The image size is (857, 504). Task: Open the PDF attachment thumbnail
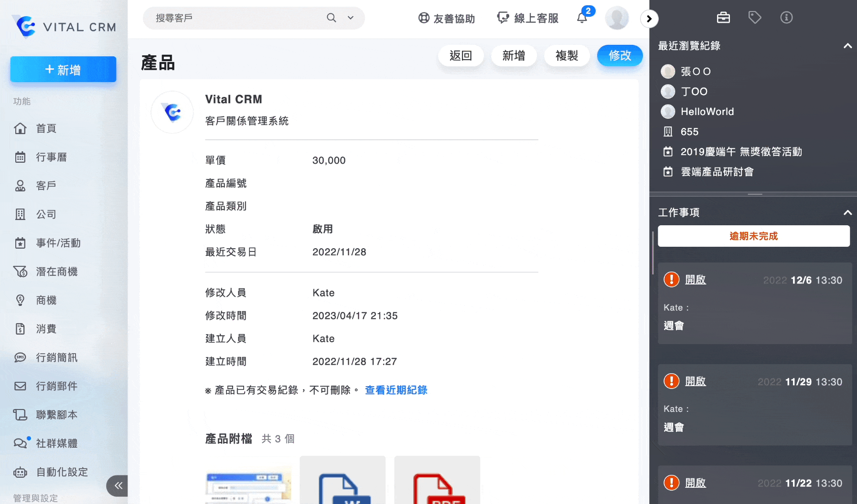click(437, 480)
